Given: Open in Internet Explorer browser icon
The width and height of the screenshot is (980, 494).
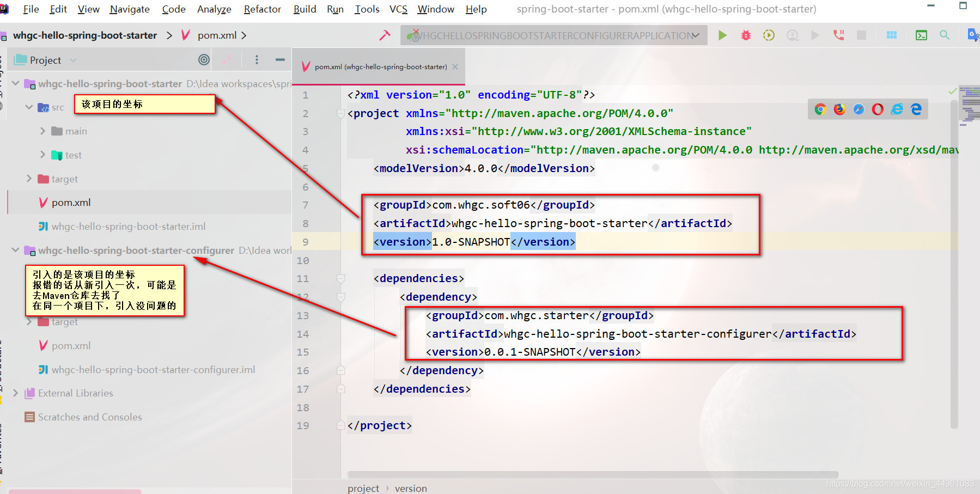Looking at the screenshot, I should click(897, 109).
